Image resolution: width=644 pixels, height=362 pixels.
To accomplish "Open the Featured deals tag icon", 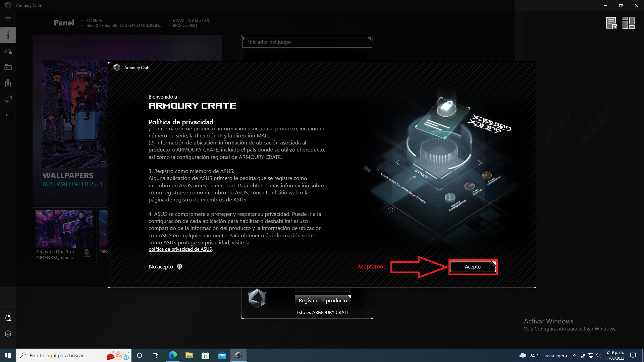I will (x=8, y=100).
